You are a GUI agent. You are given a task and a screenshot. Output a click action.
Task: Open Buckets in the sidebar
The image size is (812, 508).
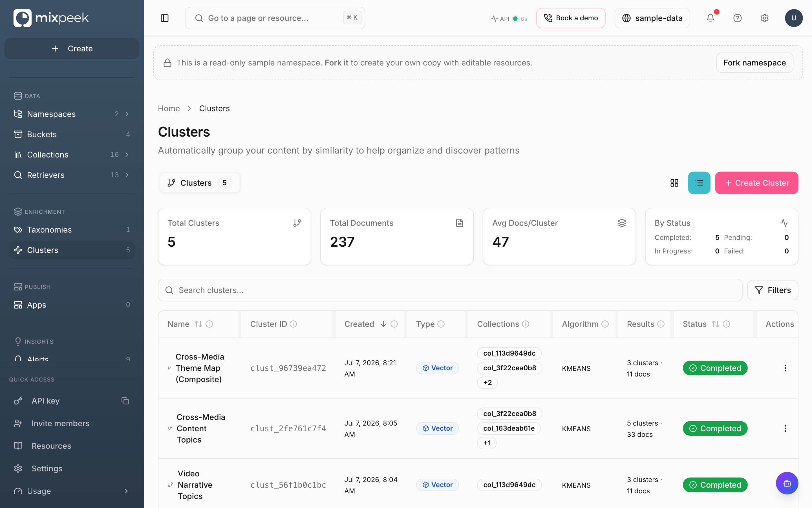point(72,134)
